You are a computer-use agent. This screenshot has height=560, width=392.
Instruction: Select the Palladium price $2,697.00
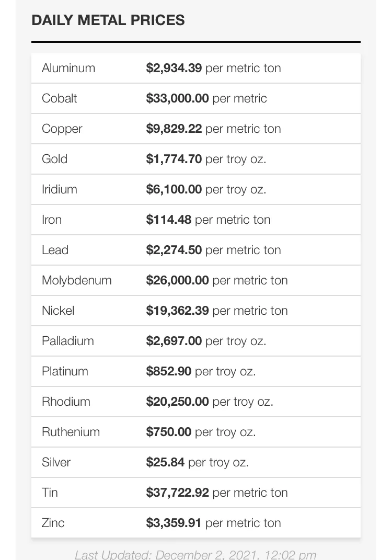pos(174,341)
